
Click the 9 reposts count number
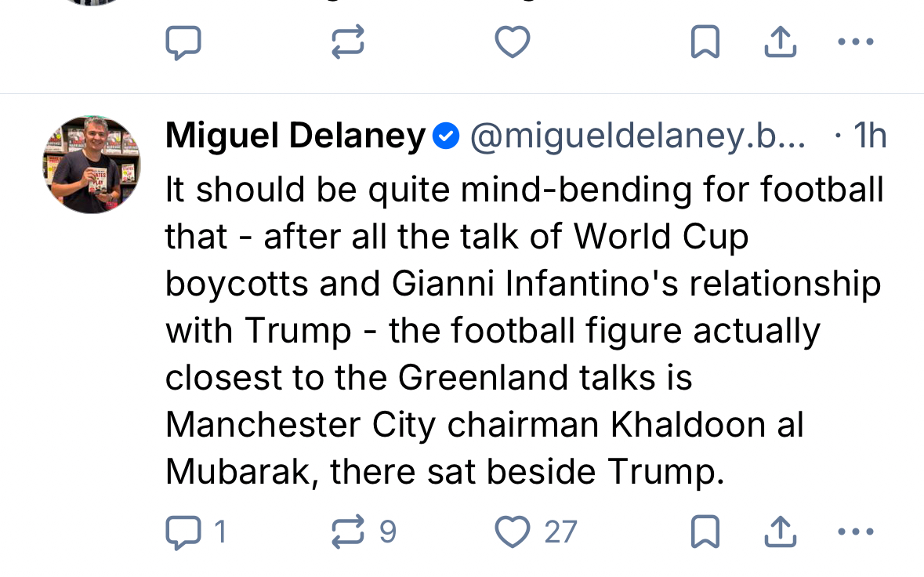tap(388, 532)
